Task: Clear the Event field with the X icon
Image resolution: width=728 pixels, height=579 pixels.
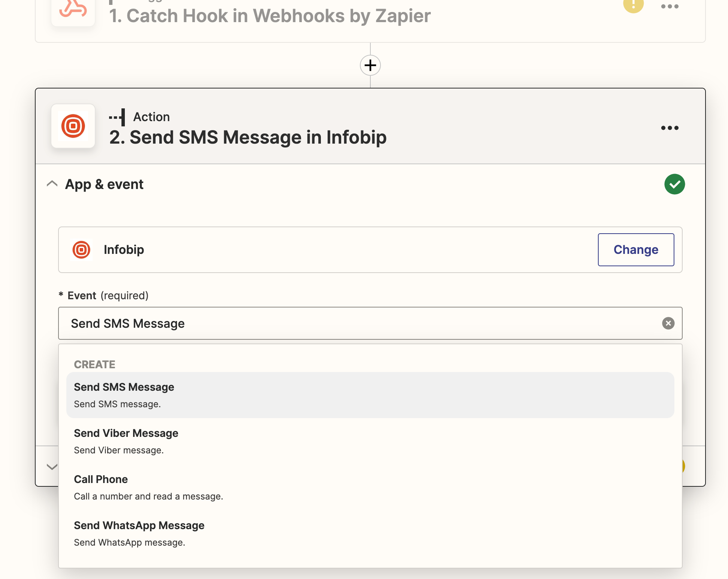Action: point(668,323)
